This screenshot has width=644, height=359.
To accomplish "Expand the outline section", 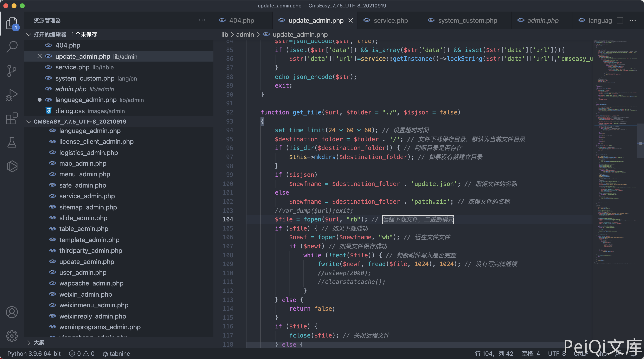I will 29,342.
